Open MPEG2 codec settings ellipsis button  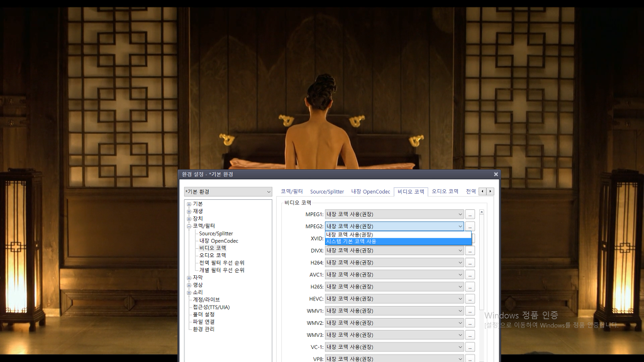click(470, 226)
